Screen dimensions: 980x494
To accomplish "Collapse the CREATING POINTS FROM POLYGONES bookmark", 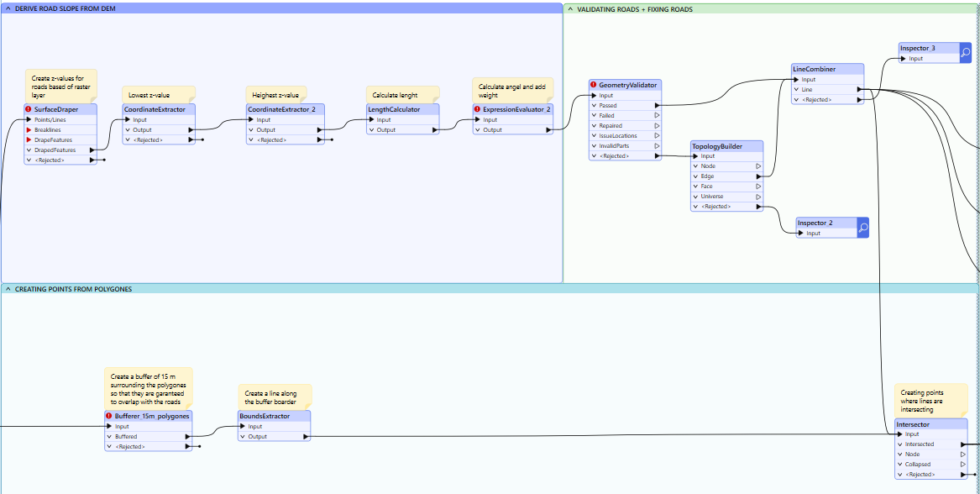I will (x=8, y=289).
